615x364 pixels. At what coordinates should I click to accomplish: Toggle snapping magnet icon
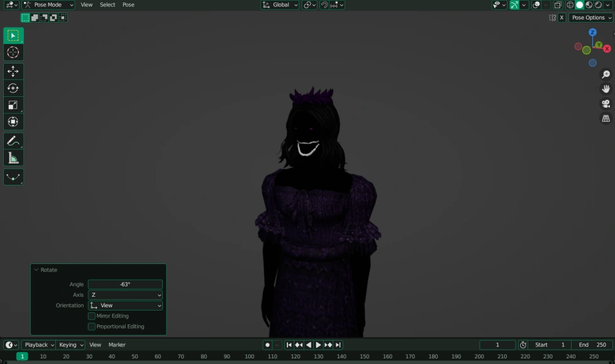[324, 4]
